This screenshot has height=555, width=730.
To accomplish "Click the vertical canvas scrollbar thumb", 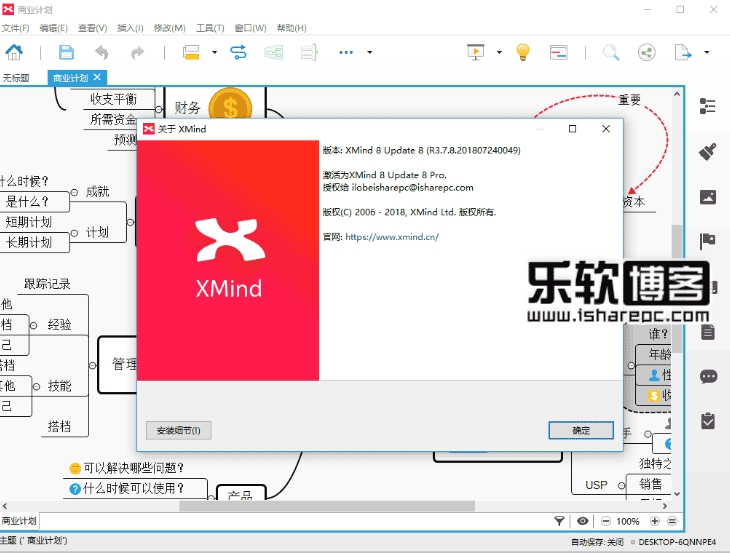I will coord(677,289).
